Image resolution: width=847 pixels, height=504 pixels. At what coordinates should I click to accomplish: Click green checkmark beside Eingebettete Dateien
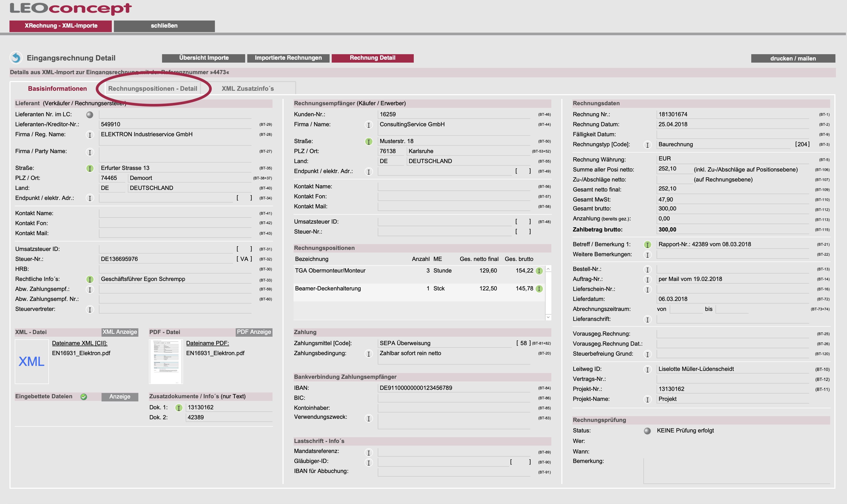tap(84, 397)
